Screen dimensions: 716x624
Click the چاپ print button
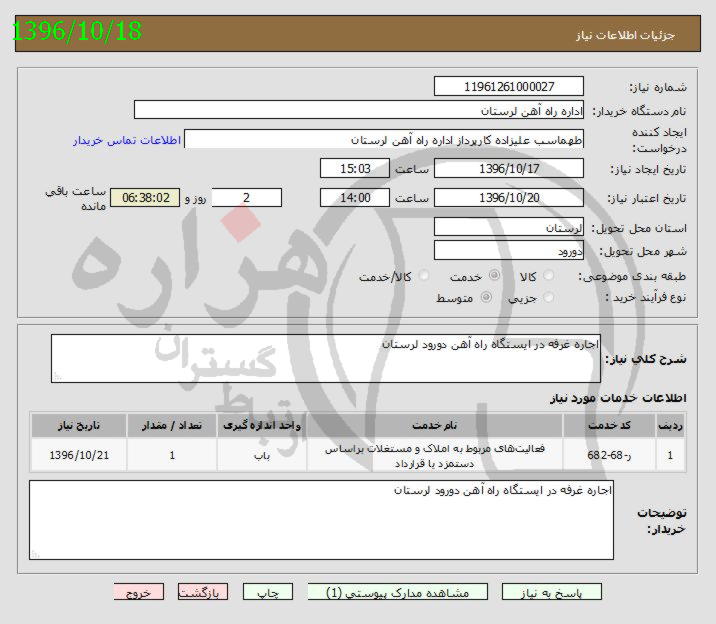click(268, 592)
